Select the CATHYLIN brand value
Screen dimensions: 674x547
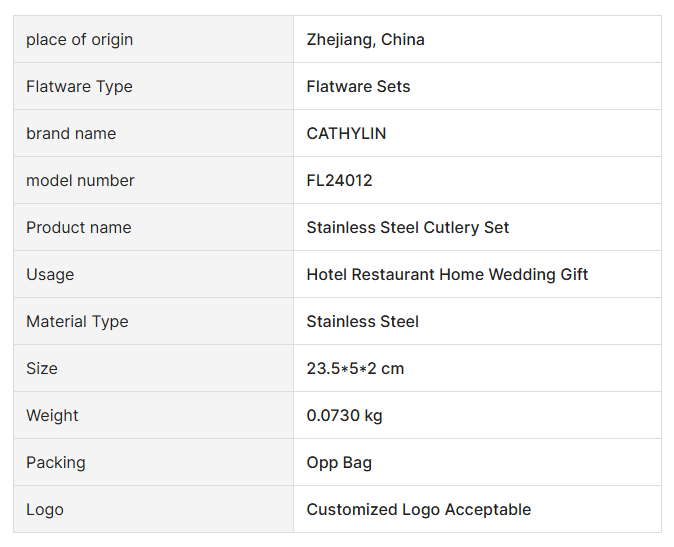pos(346,134)
